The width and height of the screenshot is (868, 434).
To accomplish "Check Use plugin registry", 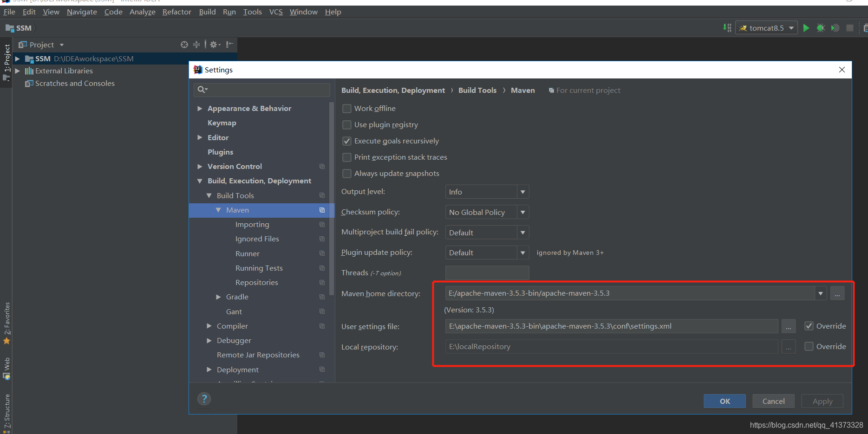I will pyautogui.click(x=346, y=125).
